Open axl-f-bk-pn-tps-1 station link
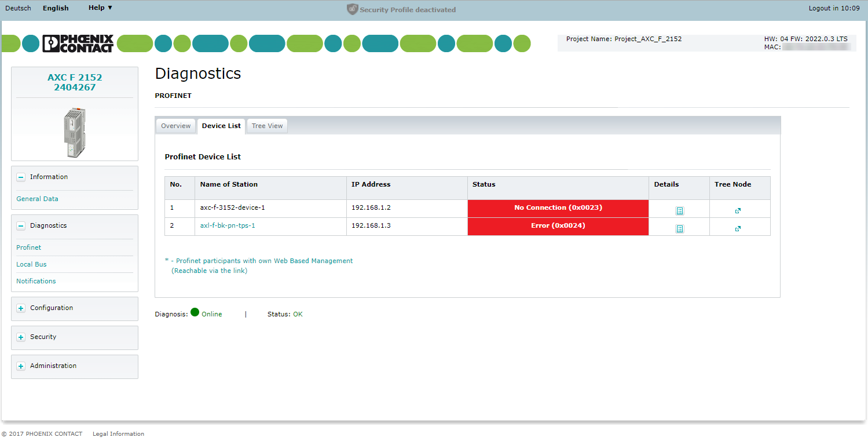 [228, 225]
